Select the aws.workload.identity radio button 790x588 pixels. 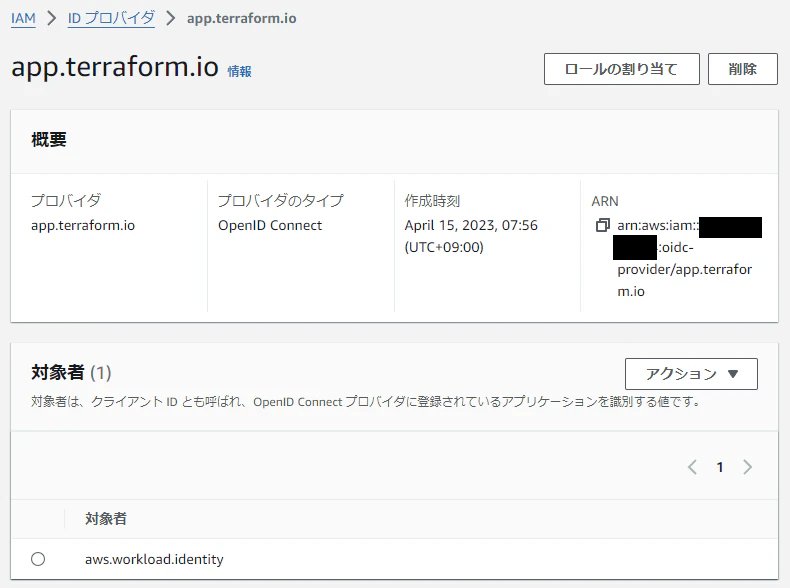(x=38, y=559)
